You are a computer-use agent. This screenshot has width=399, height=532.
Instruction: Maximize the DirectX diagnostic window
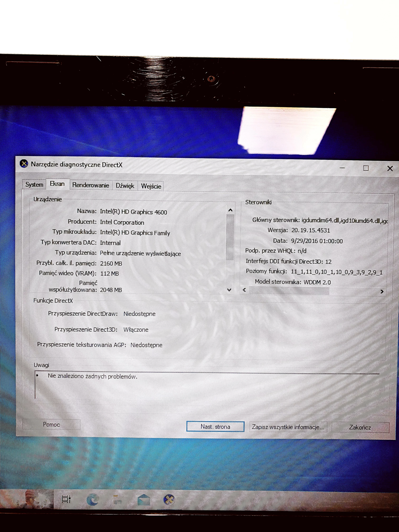(x=366, y=168)
